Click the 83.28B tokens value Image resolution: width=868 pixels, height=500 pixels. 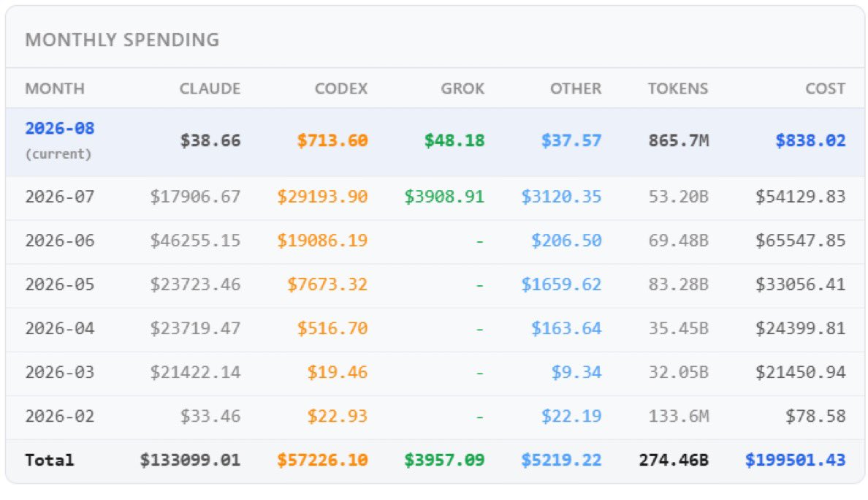click(x=679, y=284)
